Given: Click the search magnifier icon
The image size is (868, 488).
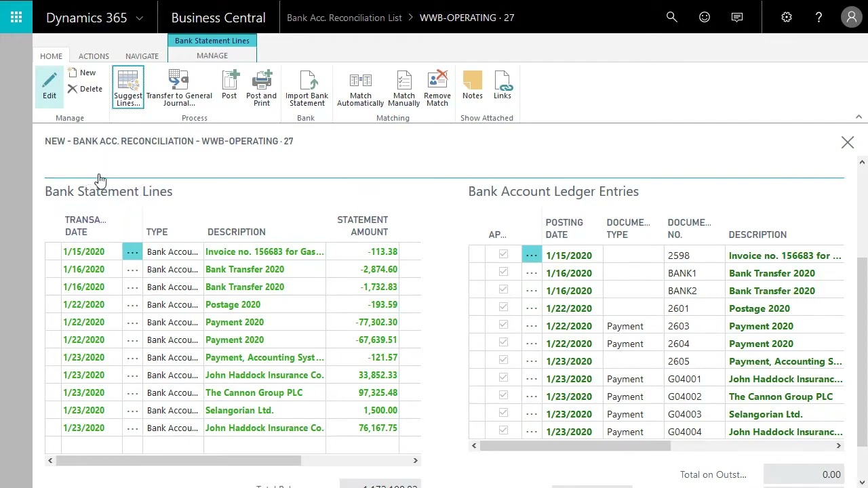Looking at the screenshot, I should pyautogui.click(x=672, y=17).
